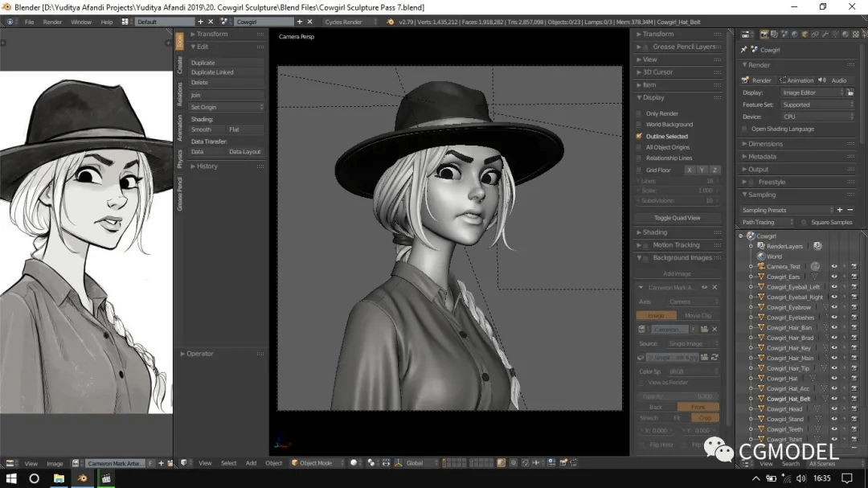Open the File menu
This screenshot has width=868, height=488.
[x=30, y=22]
